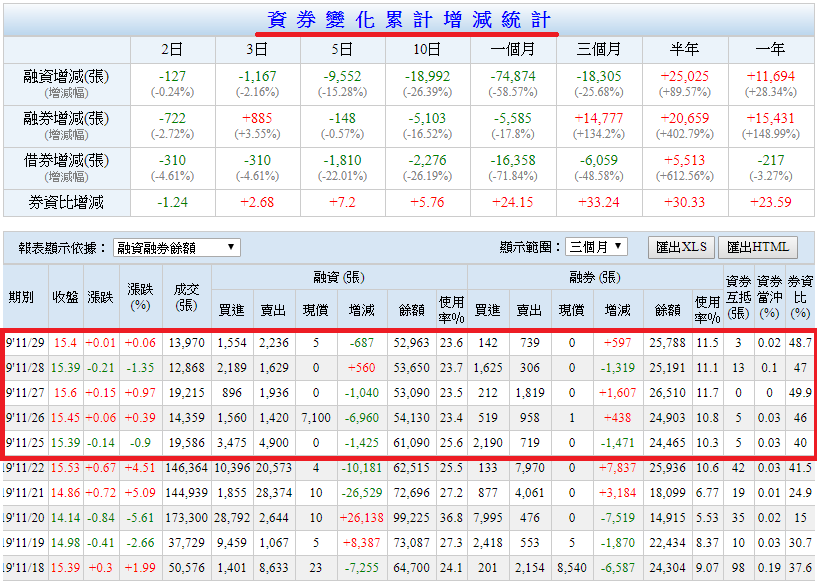
Task: Click the 資券當沖(%) column header
Action: click(769, 297)
